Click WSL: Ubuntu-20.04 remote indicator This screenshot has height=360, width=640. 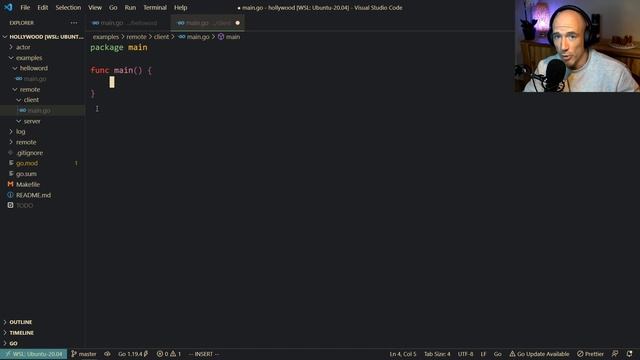[33, 354]
